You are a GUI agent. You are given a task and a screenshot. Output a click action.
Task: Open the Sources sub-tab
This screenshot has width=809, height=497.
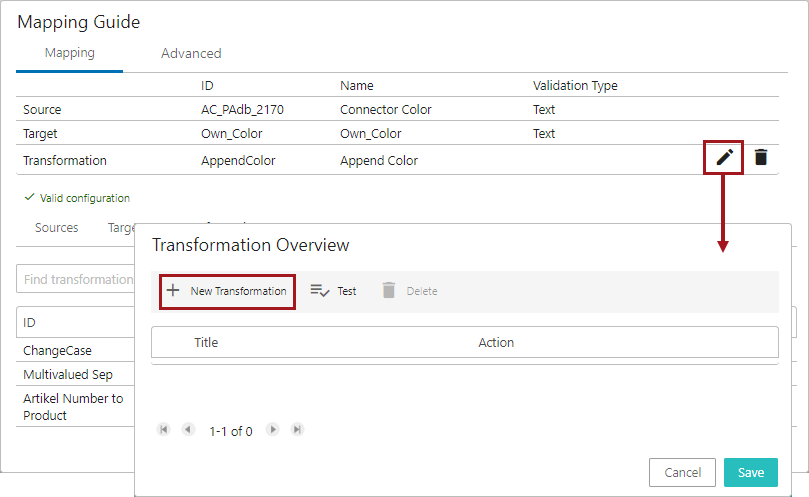tap(57, 228)
